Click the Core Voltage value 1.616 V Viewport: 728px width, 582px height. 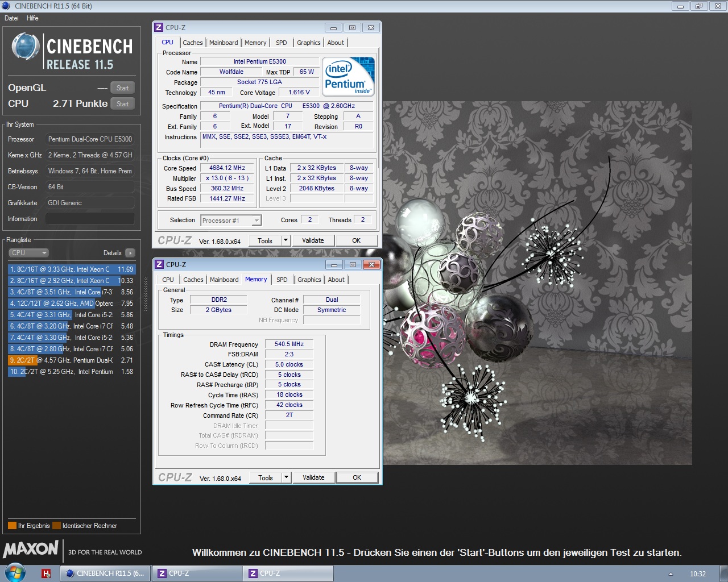pyautogui.click(x=299, y=92)
